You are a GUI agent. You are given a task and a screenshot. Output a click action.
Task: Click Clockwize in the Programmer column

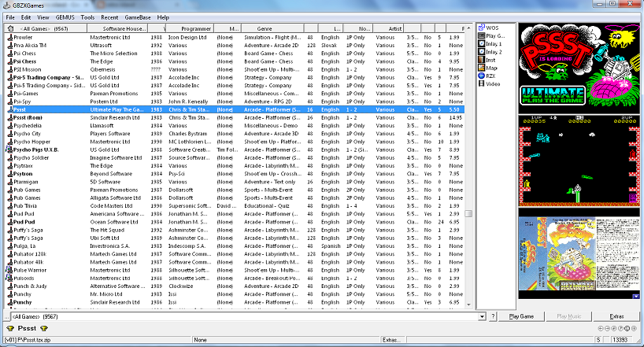coord(181,286)
